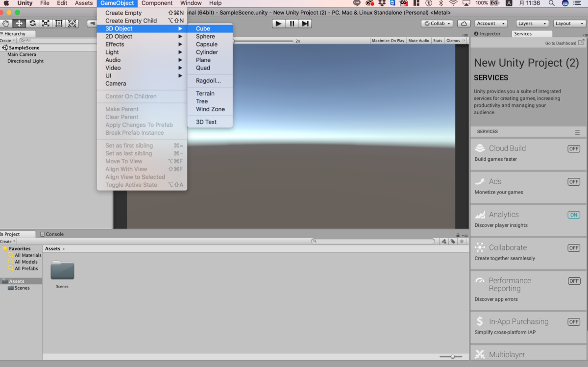Click the Play button
Screen dimensions: 588x367
tap(278, 23)
